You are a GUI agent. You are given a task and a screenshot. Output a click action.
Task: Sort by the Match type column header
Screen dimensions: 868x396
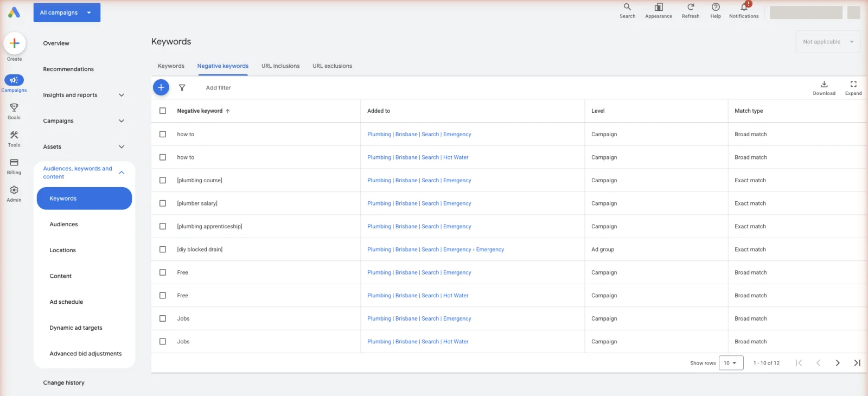[749, 111]
